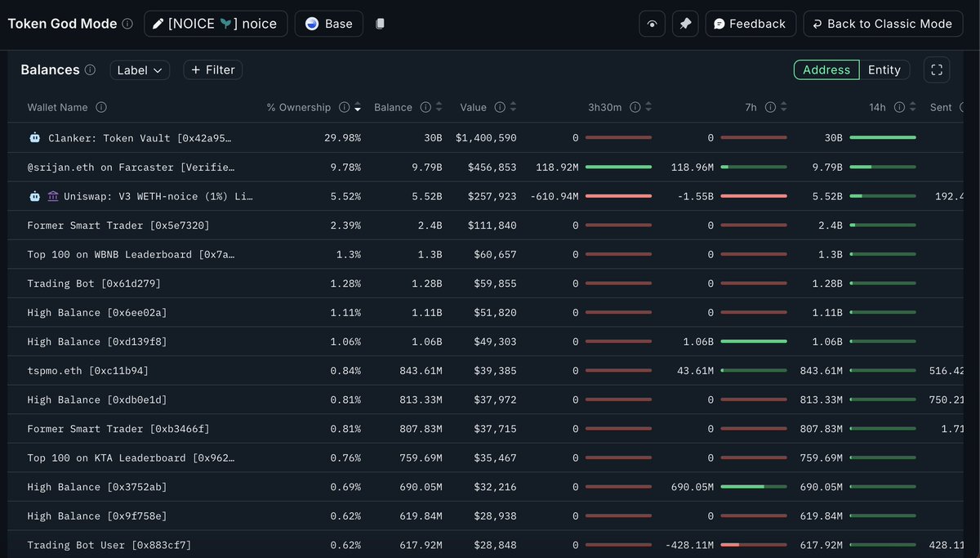The width and height of the screenshot is (980, 558).
Task: Click info icon next to Balance column
Action: (x=425, y=107)
